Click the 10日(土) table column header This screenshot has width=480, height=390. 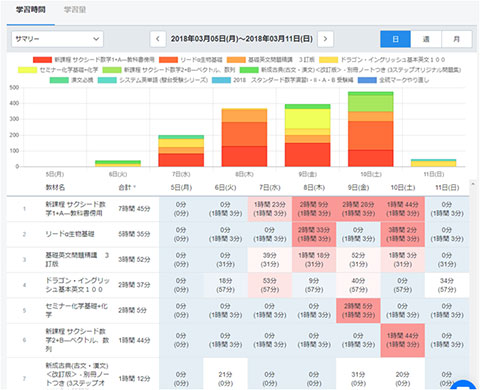pos(403,187)
